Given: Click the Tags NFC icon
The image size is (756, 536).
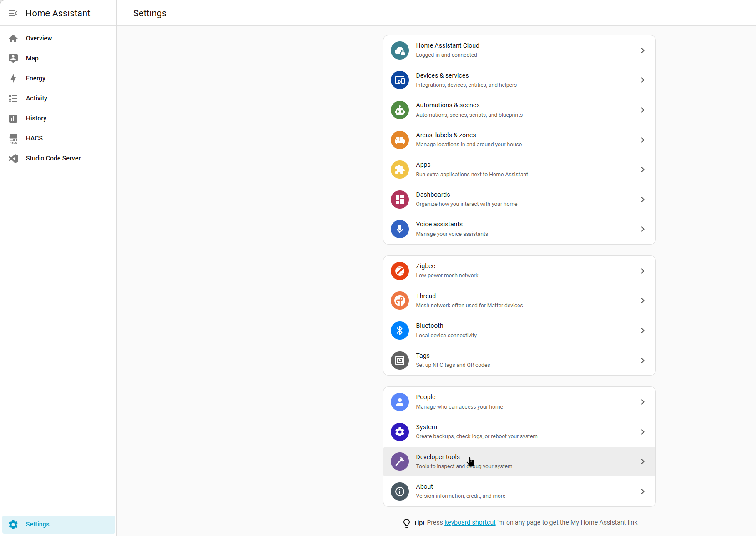Looking at the screenshot, I should (399, 361).
